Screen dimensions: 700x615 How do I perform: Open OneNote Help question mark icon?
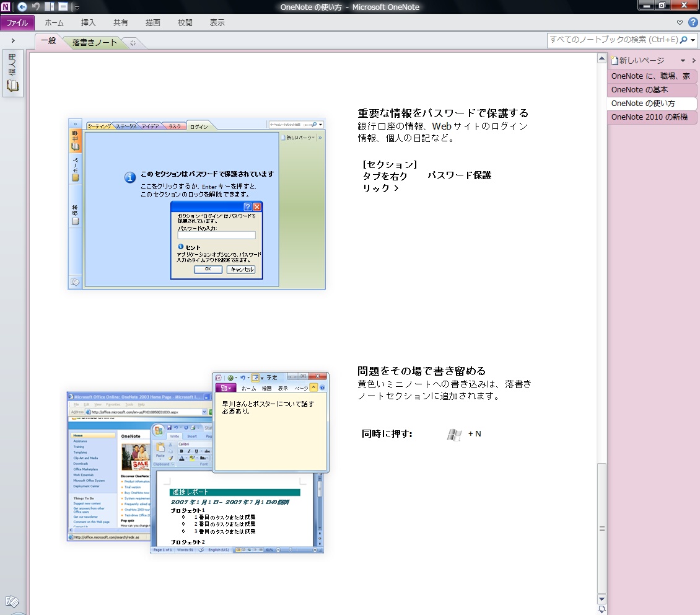point(693,22)
